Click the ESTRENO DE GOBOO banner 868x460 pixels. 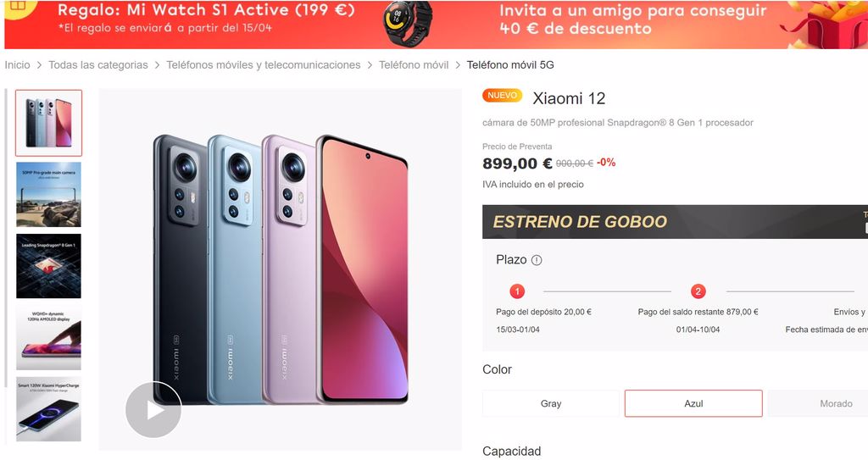coord(675,222)
